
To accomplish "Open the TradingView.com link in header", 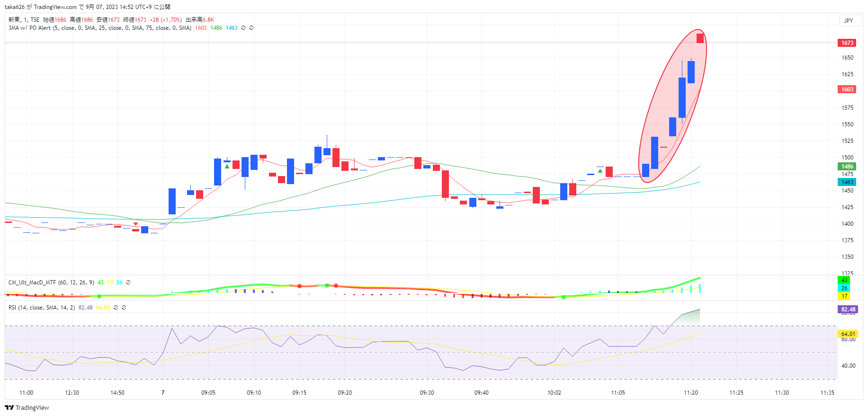I will (x=55, y=7).
